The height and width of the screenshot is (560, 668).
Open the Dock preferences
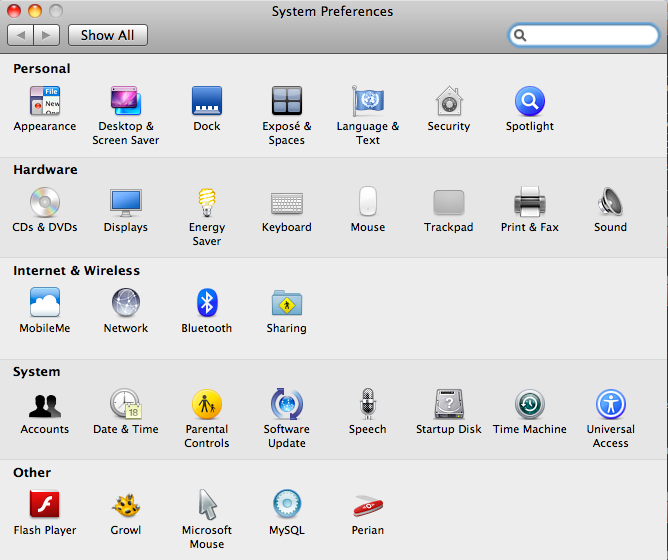[207, 102]
